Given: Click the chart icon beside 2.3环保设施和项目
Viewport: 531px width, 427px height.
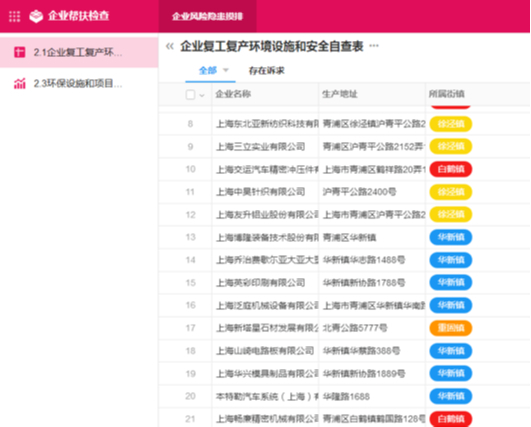Looking at the screenshot, I should tap(19, 83).
